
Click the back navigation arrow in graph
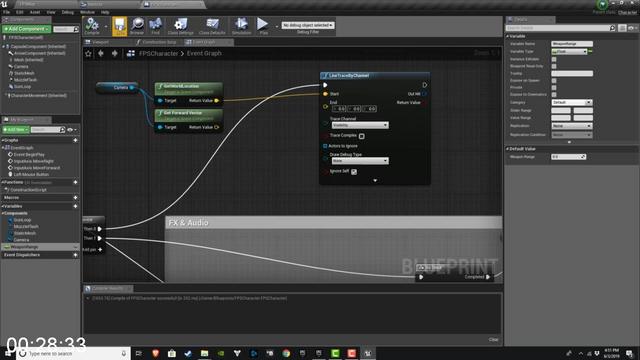(101, 53)
